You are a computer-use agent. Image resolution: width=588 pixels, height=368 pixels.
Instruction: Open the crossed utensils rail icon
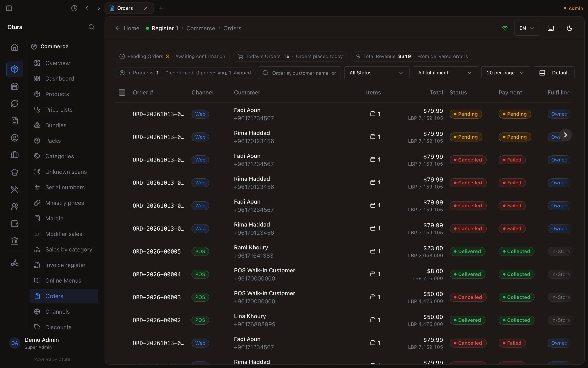pos(14,189)
